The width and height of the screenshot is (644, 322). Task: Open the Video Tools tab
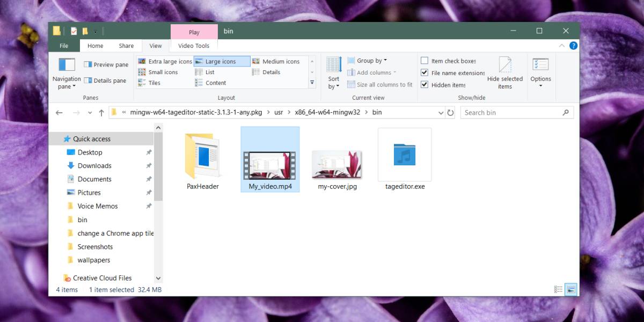pyautogui.click(x=194, y=46)
